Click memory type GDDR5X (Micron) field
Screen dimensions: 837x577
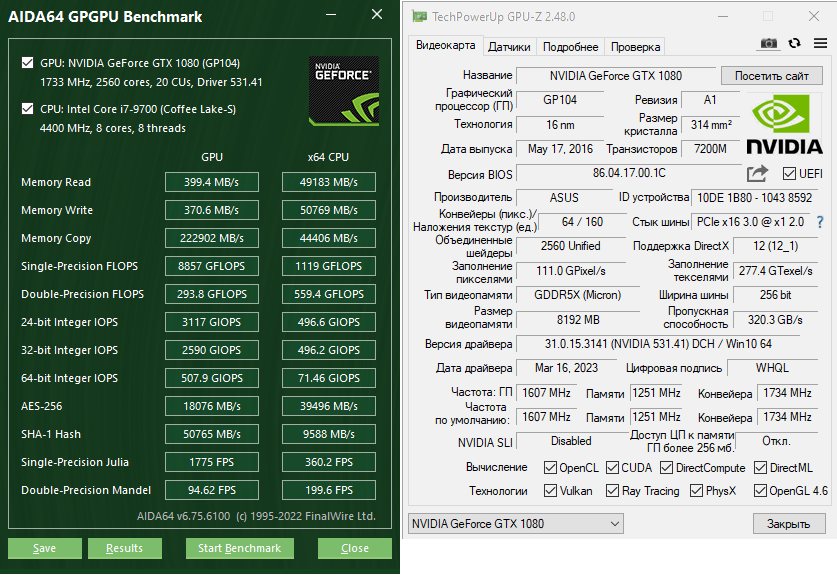578,295
